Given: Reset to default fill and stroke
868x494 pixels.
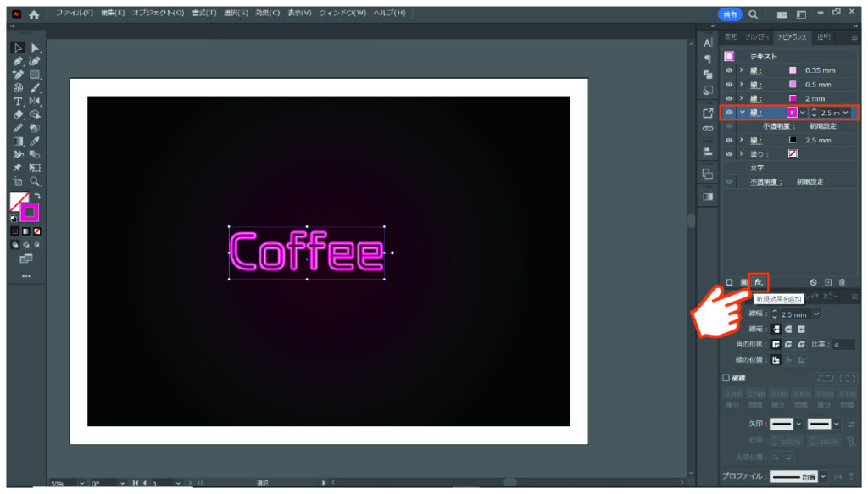Looking at the screenshot, I should [x=14, y=219].
